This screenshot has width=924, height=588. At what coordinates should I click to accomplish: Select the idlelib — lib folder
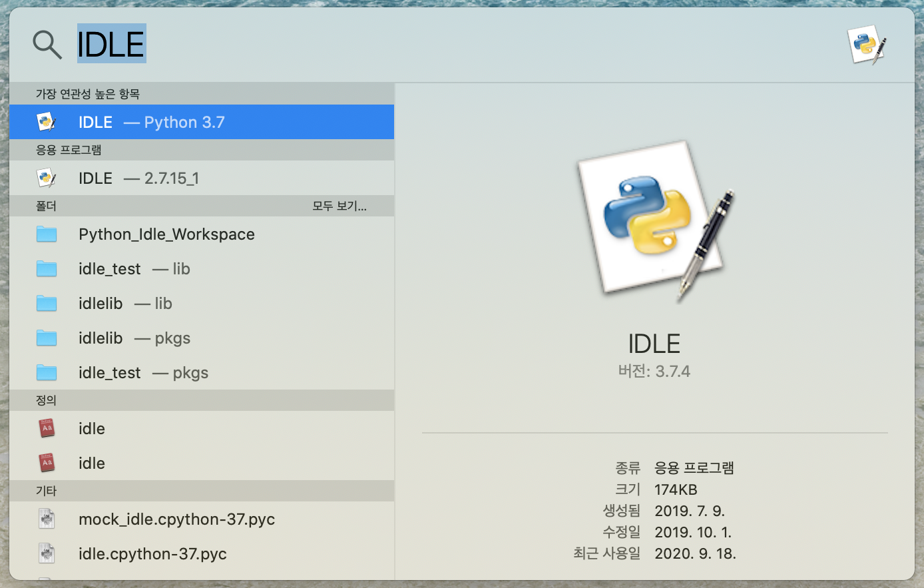coord(202,303)
